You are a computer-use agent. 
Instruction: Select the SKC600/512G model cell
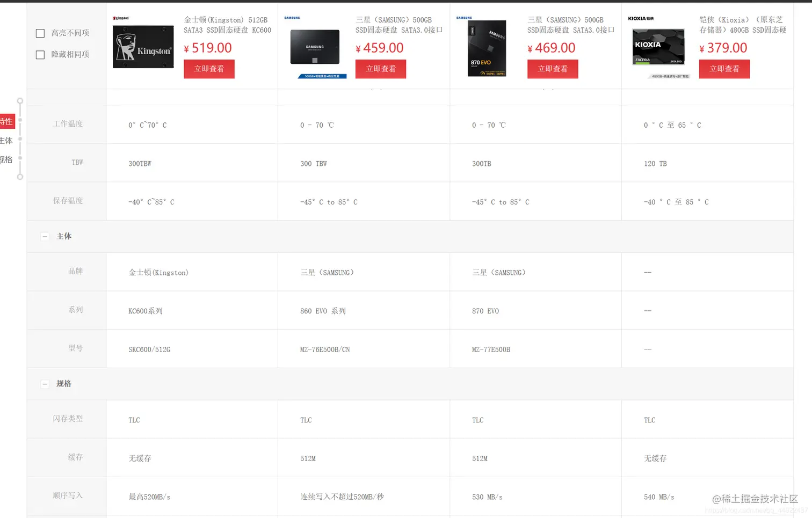pos(192,349)
